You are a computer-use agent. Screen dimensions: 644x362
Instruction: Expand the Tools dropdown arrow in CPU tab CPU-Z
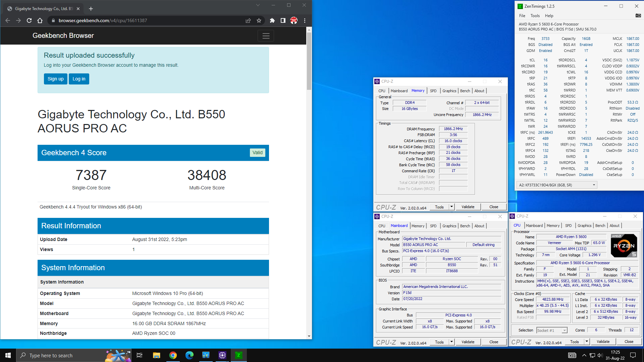tap(587, 342)
